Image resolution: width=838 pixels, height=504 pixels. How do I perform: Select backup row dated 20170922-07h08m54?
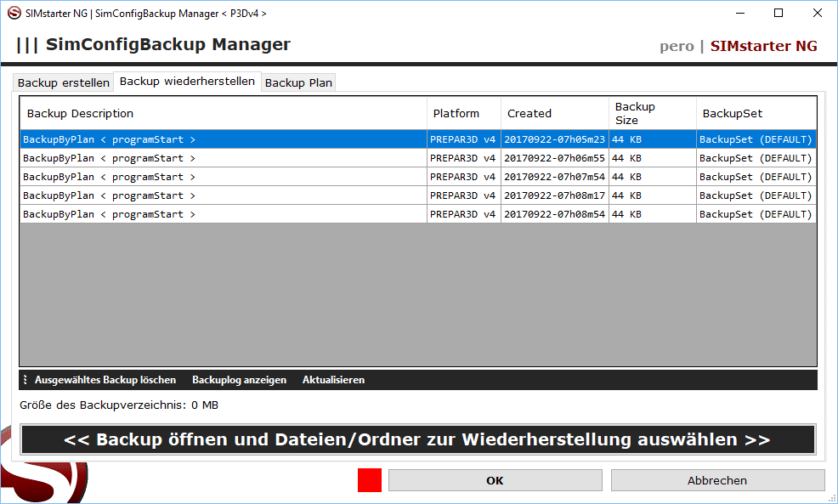coord(554,214)
